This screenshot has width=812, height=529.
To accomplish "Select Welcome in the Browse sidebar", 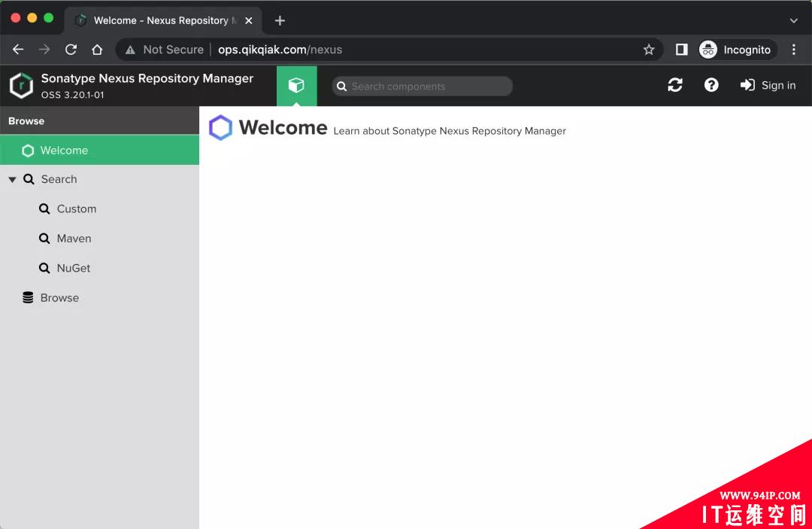I will click(99, 150).
